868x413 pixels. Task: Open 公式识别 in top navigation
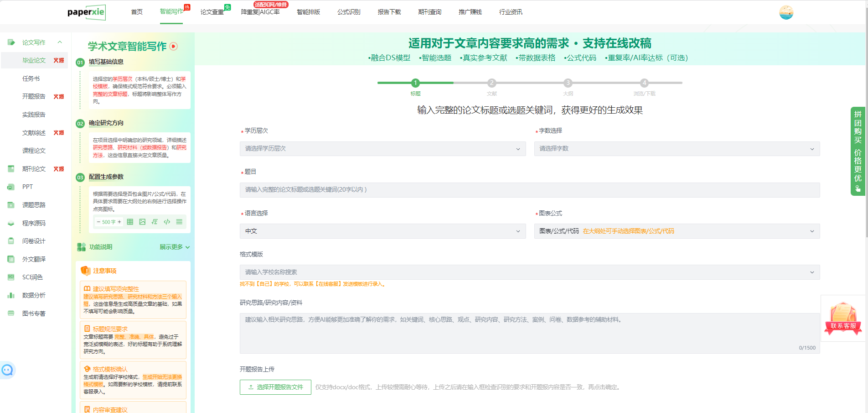tap(349, 12)
